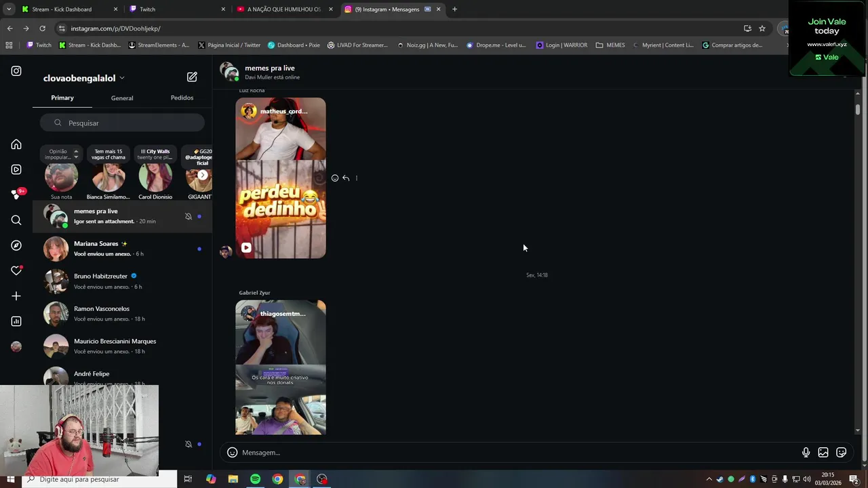Open Reels icon in sidebar
The width and height of the screenshot is (868, 488).
pyautogui.click(x=16, y=169)
